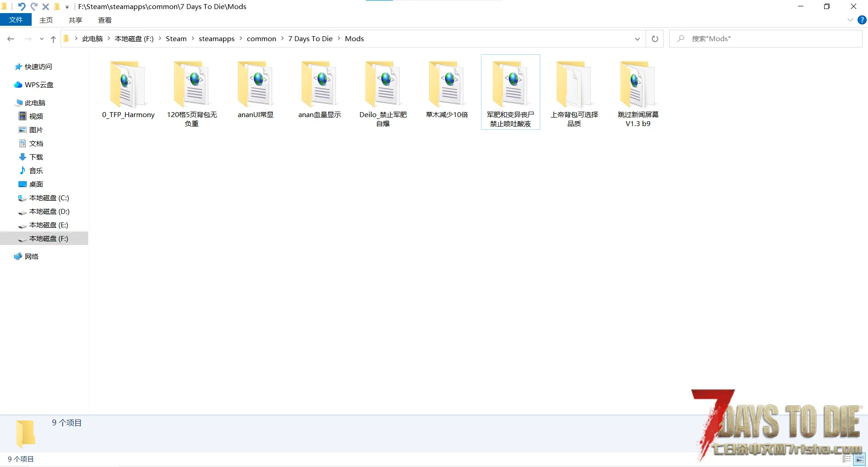This screenshot has width=868, height=467.
Task: Click the 草木减少10倍 folder name label
Action: click(x=447, y=115)
